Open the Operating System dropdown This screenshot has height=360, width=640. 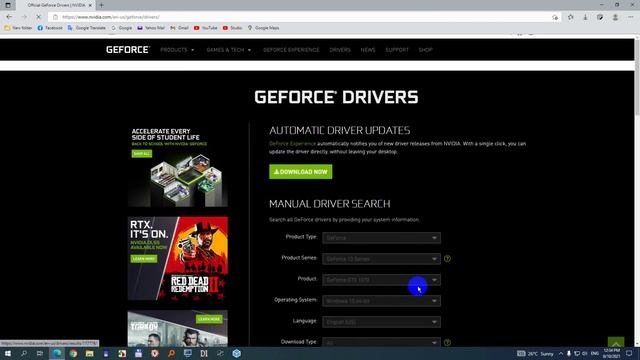pyautogui.click(x=381, y=301)
